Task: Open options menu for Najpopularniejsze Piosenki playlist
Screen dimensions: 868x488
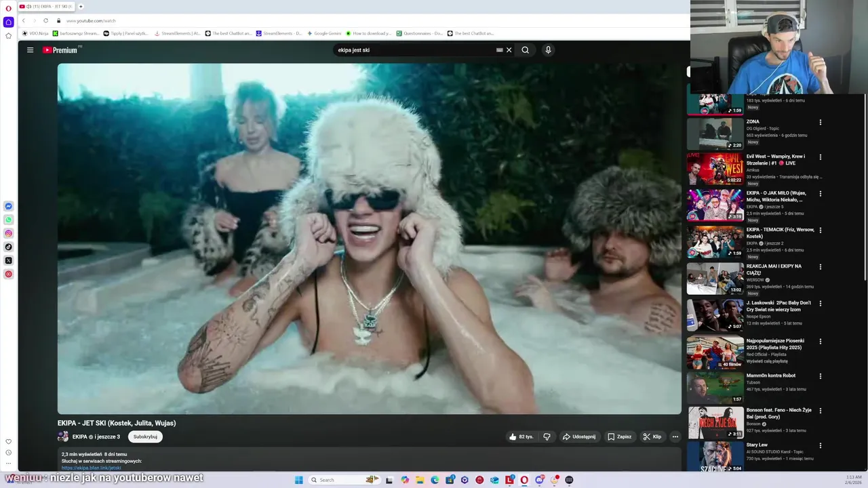Action: (821, 342)
